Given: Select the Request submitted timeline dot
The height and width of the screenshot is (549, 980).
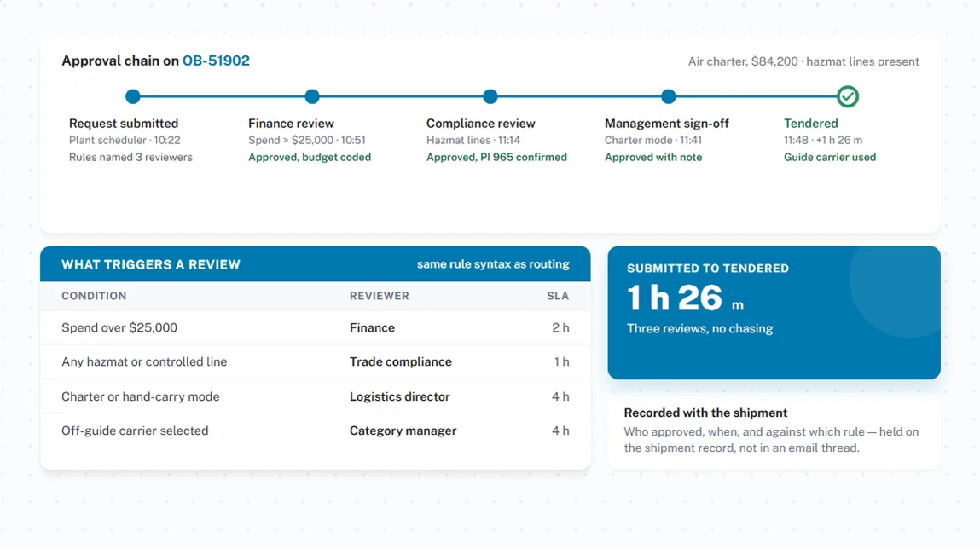Looking at the screenshot, I should [132, 96].
